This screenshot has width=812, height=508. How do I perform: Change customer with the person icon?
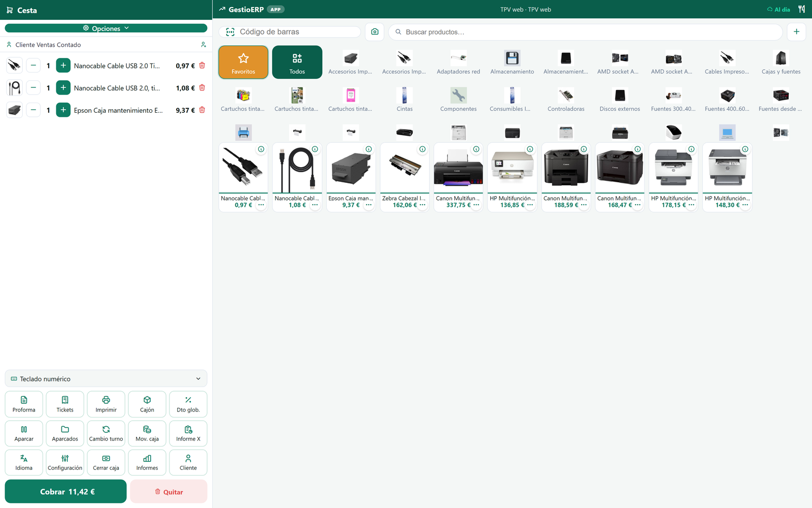[204, 45]
